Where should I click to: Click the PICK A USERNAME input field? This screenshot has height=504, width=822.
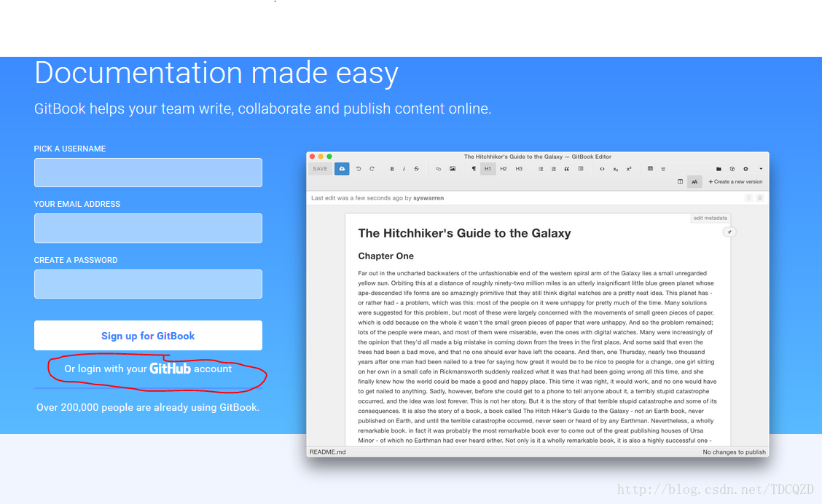pyautogui.click(x=148, y=173)
